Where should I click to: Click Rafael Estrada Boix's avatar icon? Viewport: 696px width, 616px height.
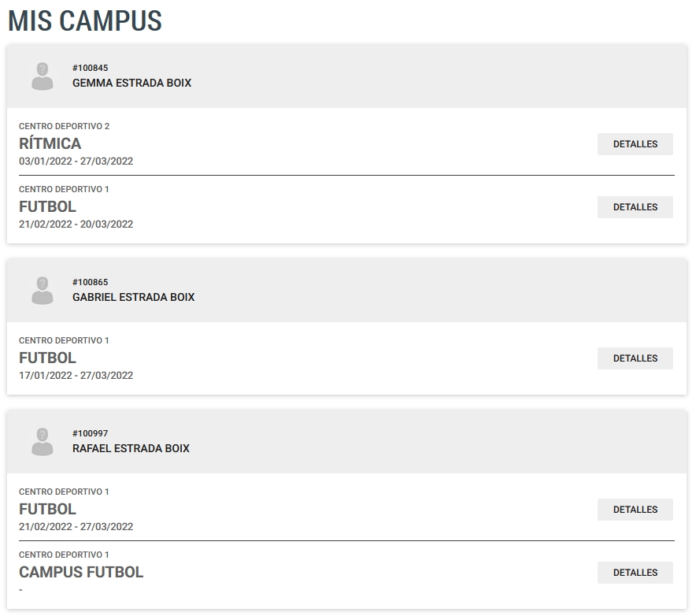pos(43,442)
